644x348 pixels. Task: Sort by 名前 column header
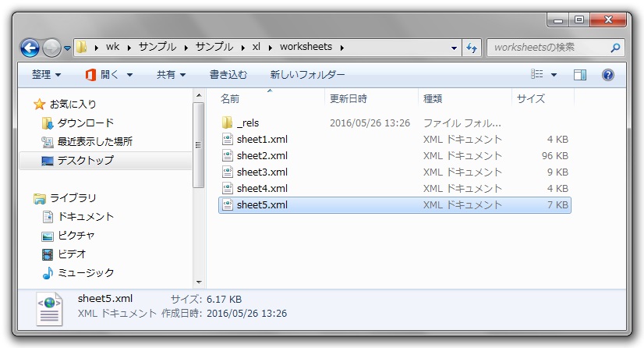point(230,98)
